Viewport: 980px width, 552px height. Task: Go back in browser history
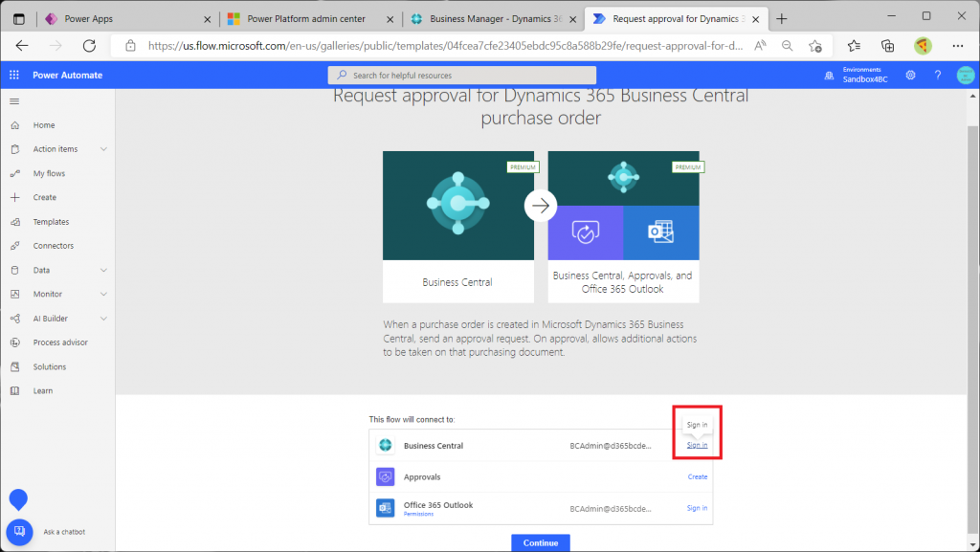(x=22, y=46)
